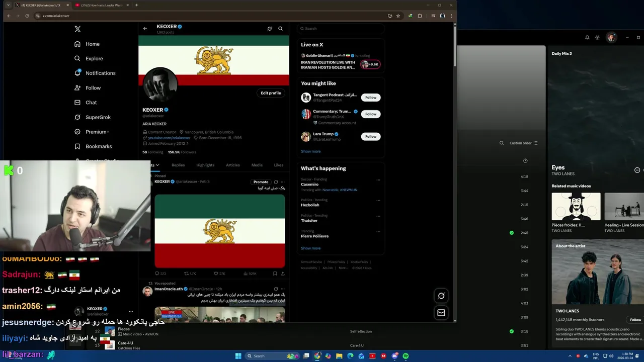Switch to Highlights tab
Screen dimensions: 644x362
click(x=205, y=165)
